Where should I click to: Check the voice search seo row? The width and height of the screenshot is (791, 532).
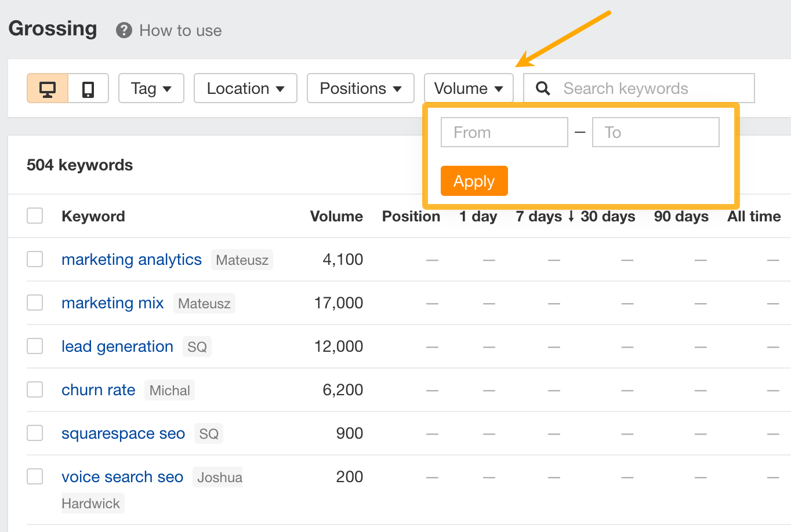click(35, 476)
